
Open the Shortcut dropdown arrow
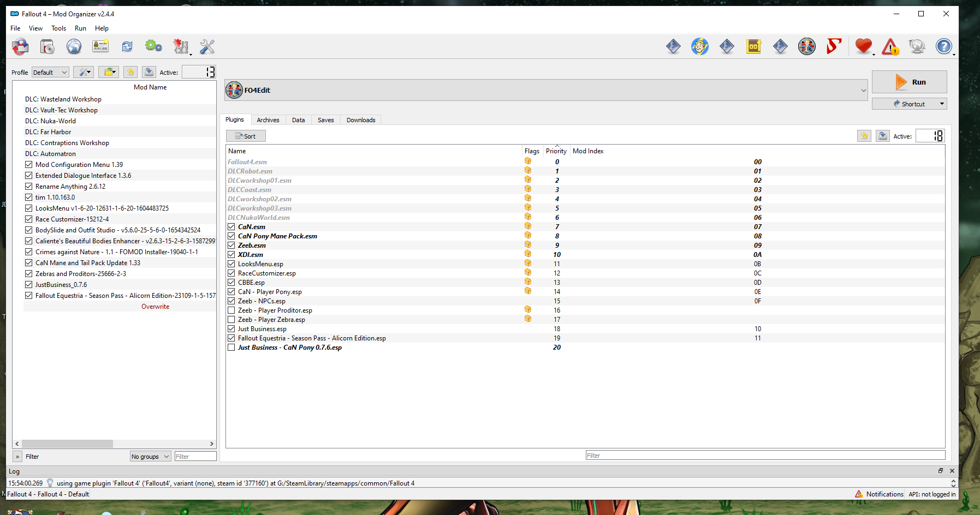point(942,104)
